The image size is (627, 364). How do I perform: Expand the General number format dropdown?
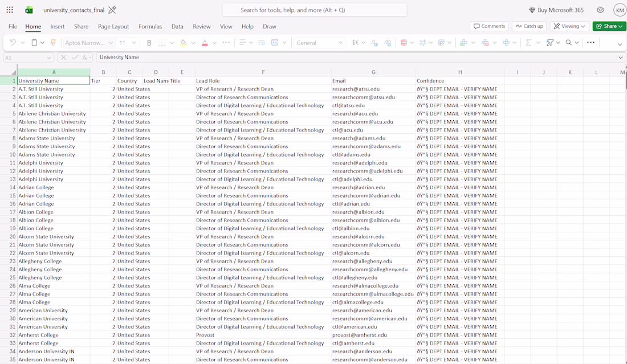tap(340, 43)
